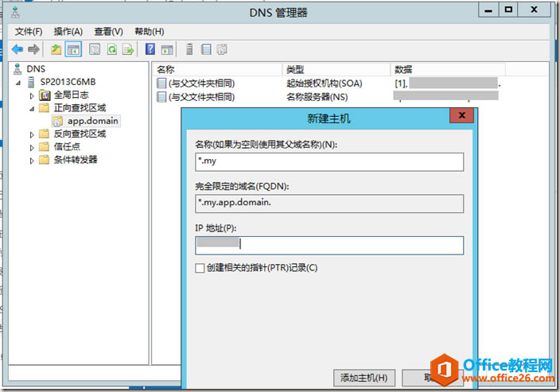Viewport: 560px width, 392px height.
Task: Click the new server tower toolbar icon
Action: [189, 49]
